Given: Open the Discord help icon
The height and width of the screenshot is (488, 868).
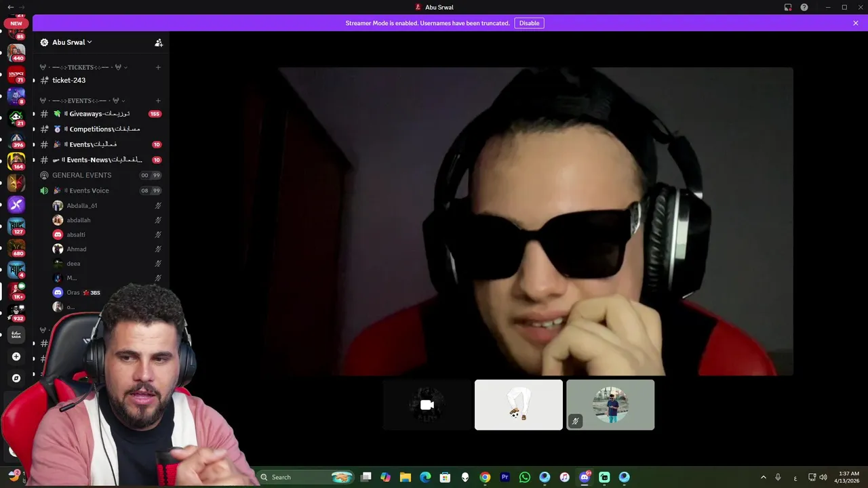Looking at the screenshot, I should click(804, 7).
